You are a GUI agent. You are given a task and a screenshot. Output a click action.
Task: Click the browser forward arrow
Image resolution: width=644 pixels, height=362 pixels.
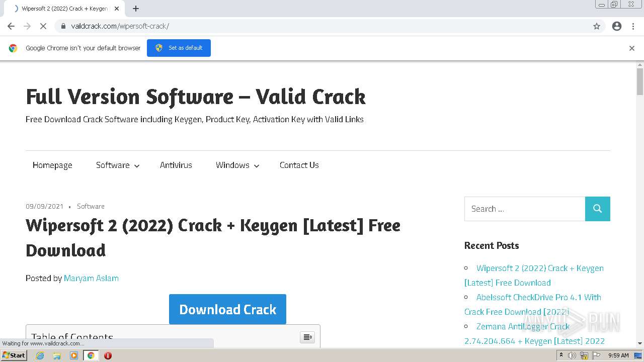[27, 26]
